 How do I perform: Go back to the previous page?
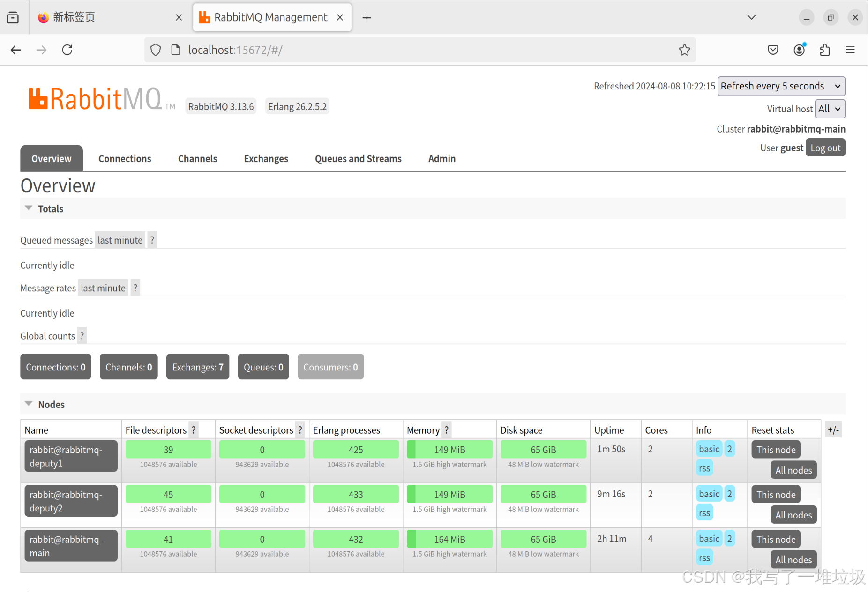click(15, 50)
